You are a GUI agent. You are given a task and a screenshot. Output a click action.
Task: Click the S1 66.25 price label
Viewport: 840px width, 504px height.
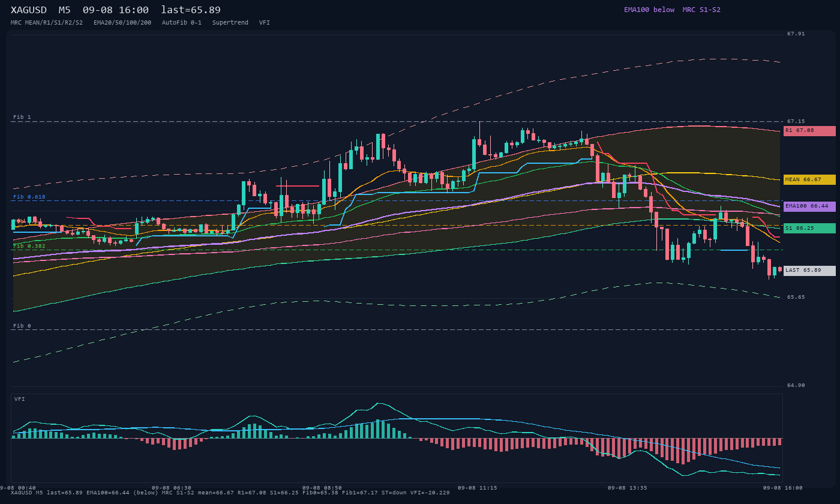[809, 229]
